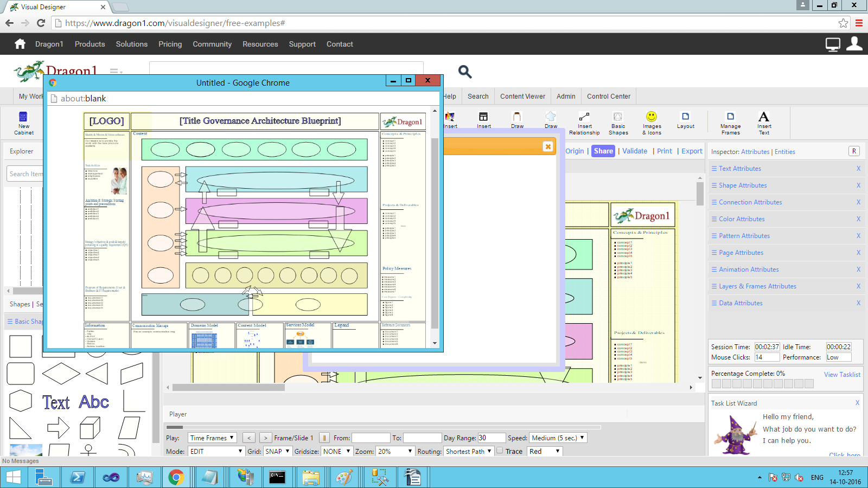Go to home via house icon

coord(20,44)
